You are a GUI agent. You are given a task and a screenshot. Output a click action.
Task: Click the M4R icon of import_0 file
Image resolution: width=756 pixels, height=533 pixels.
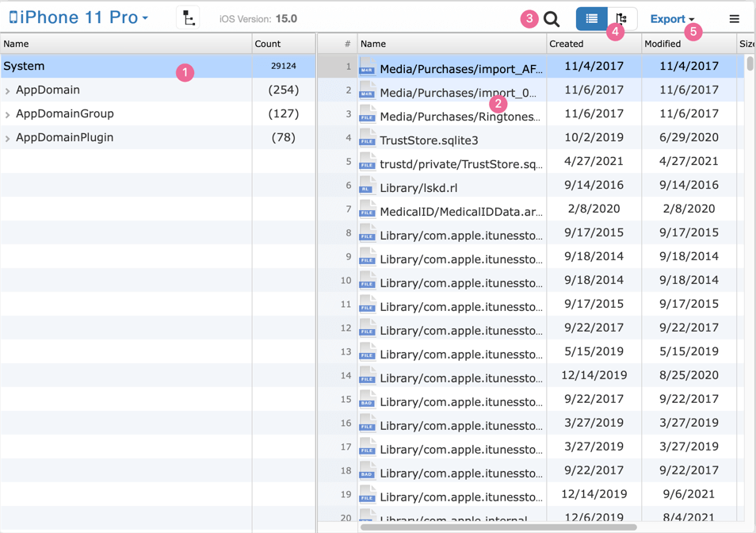(368, 90)
